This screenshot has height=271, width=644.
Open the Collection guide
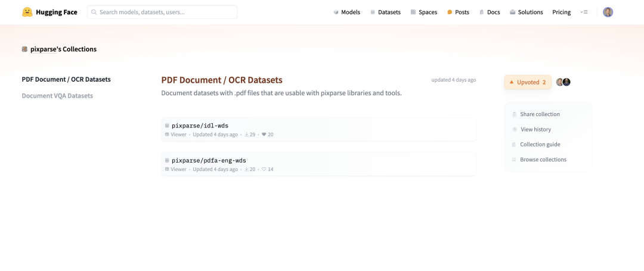pos(540,145)
